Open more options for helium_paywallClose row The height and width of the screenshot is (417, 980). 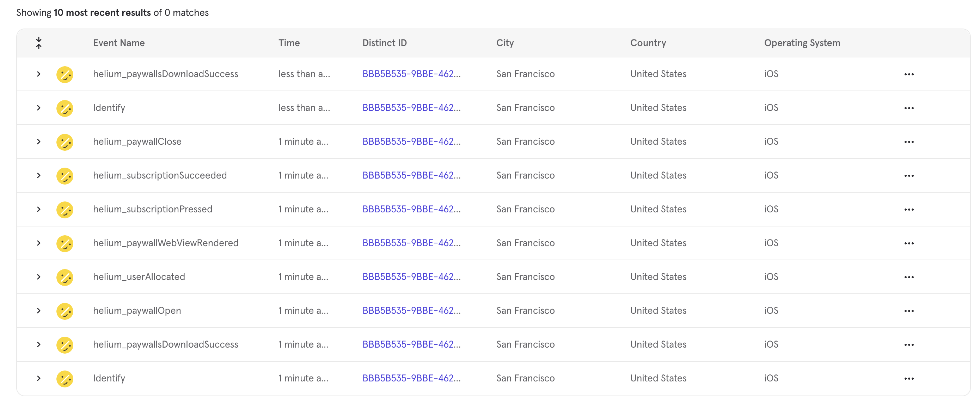[908, 142]
